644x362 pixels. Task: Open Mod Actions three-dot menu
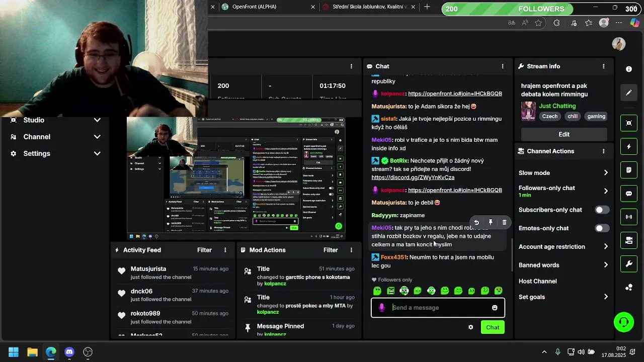click(351, 250)
